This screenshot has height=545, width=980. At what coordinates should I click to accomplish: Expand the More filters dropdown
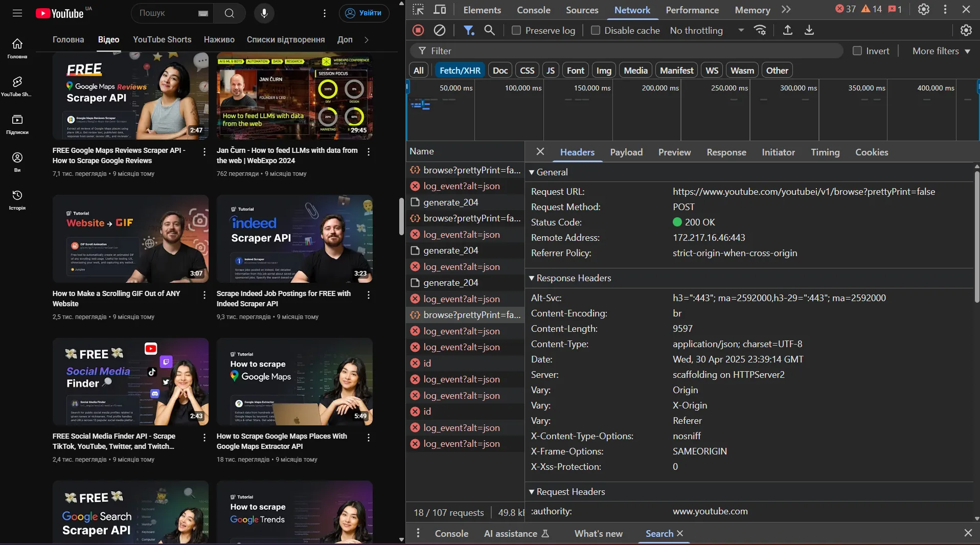click(x=941, y=51)
